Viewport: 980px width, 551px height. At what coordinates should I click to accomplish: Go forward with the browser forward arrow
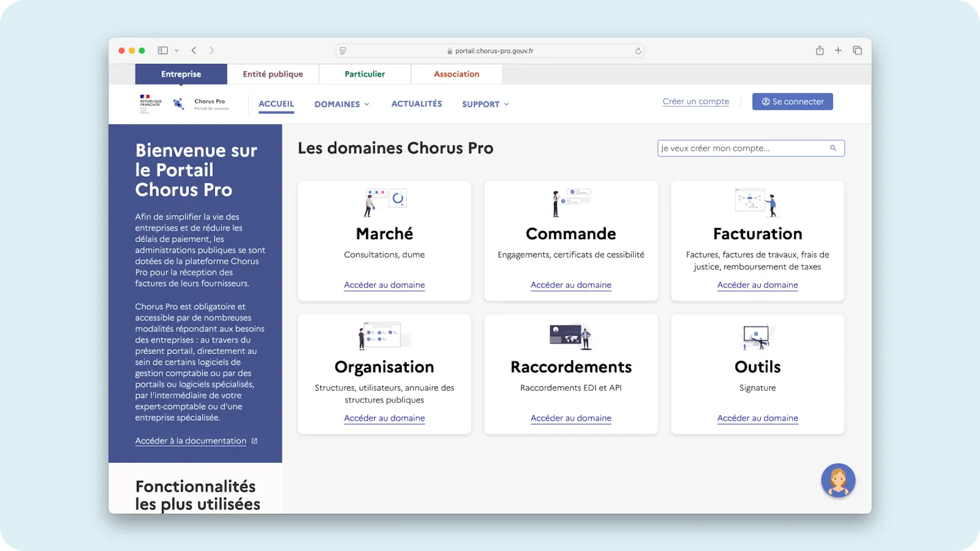click(212, 51)
